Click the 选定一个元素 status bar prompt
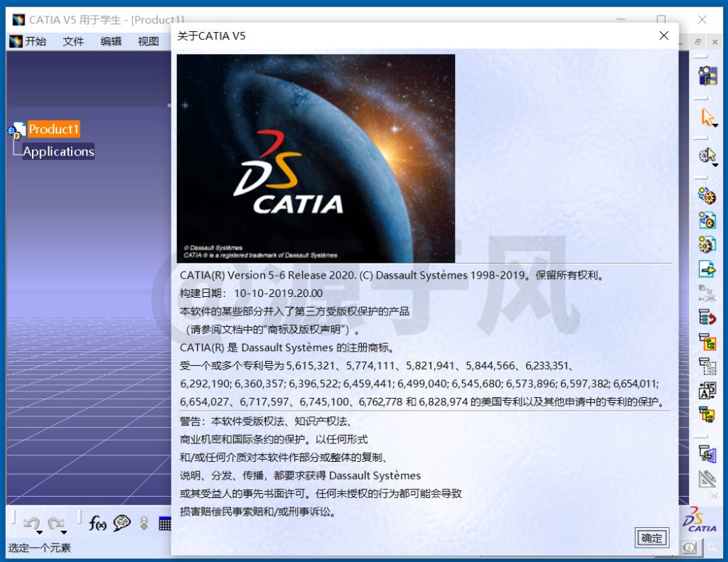The image size is (728, 562). (x=40, y=548)
